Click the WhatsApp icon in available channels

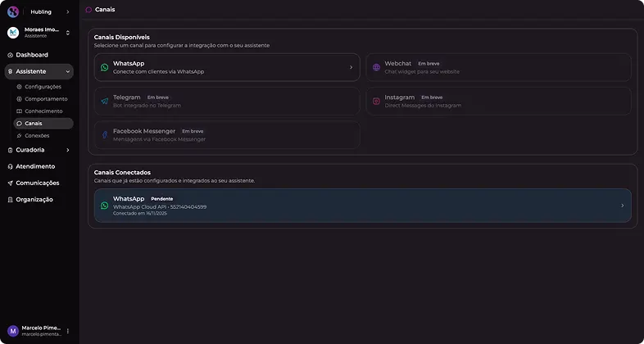104,67
